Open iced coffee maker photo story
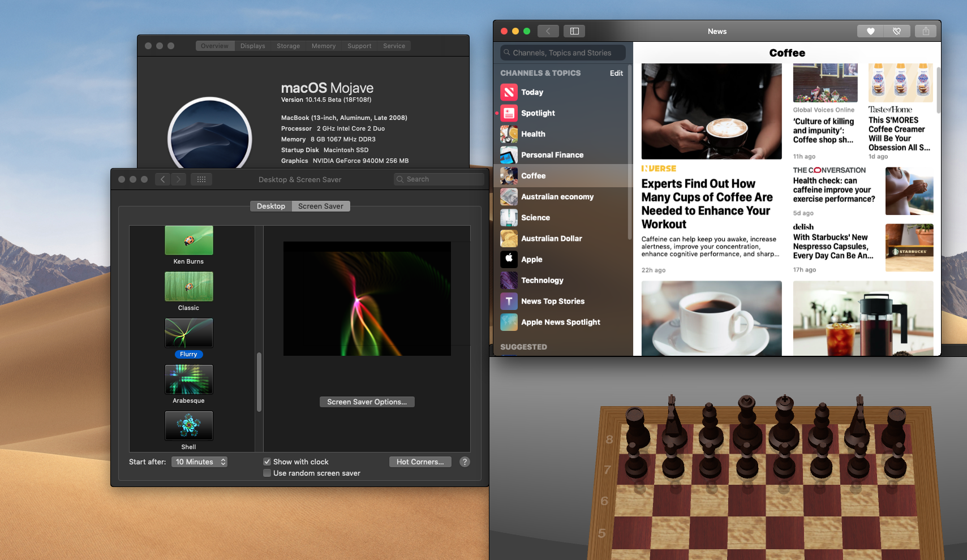The height and width of the screenshot is (560, 967). (863, 318)
